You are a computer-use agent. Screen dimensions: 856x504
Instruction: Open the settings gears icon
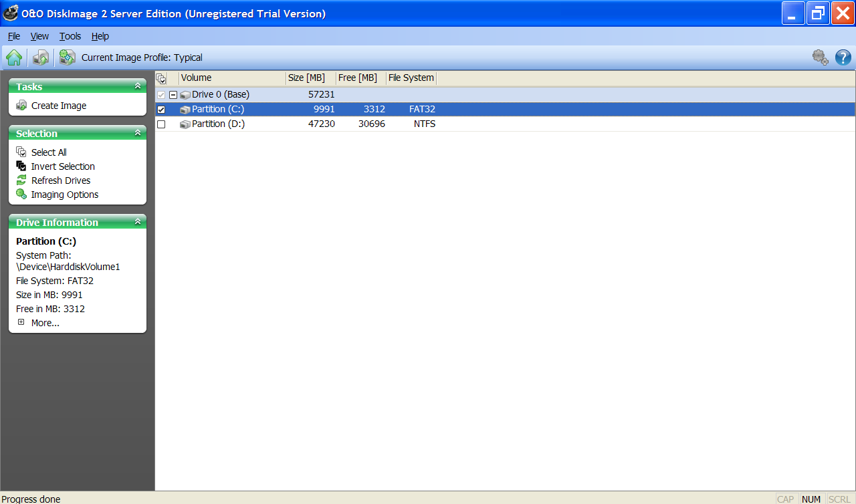pyautogui.click(x=821, y=57)
